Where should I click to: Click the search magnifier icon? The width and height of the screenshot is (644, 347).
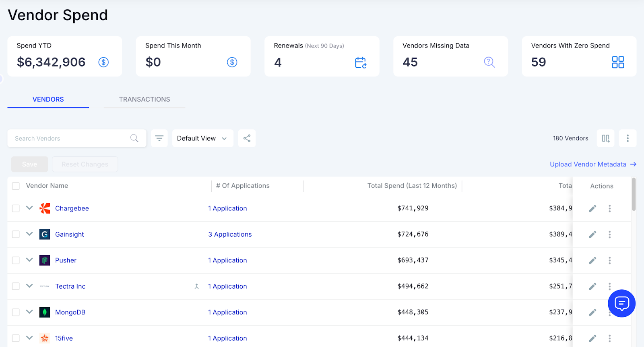tap(134, 138)
